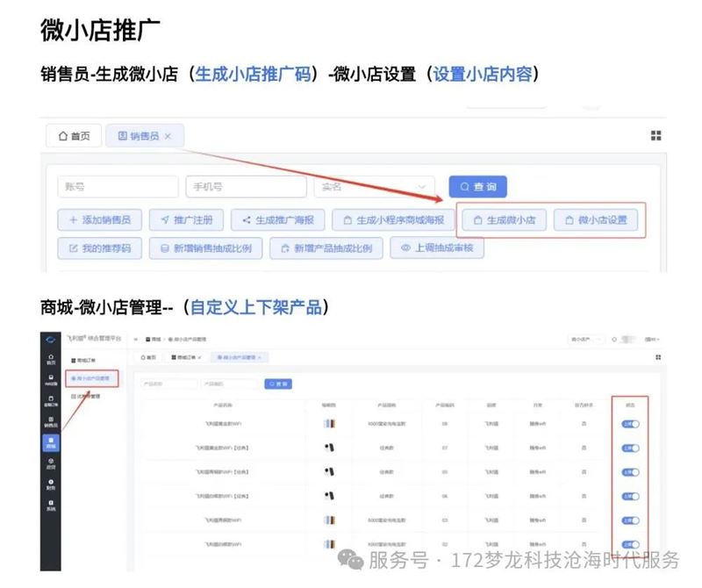Open 微小店设置
The image size is (702, 588).
coord(597,220)
